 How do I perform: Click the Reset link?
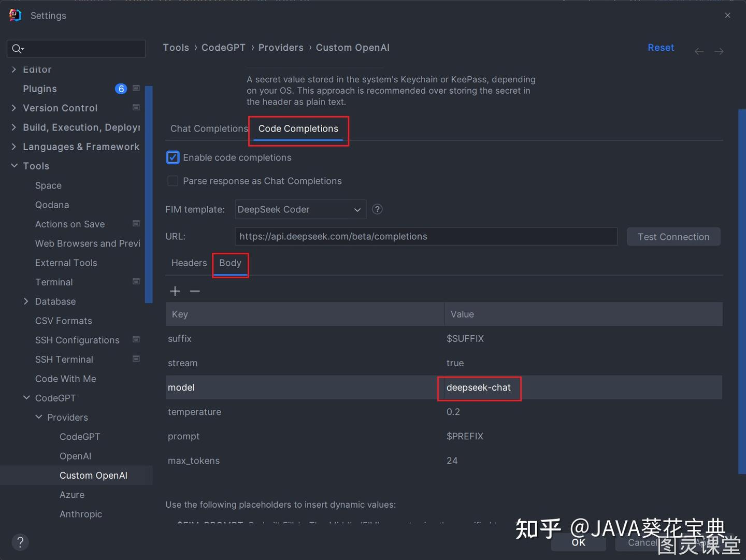[661, 47]
